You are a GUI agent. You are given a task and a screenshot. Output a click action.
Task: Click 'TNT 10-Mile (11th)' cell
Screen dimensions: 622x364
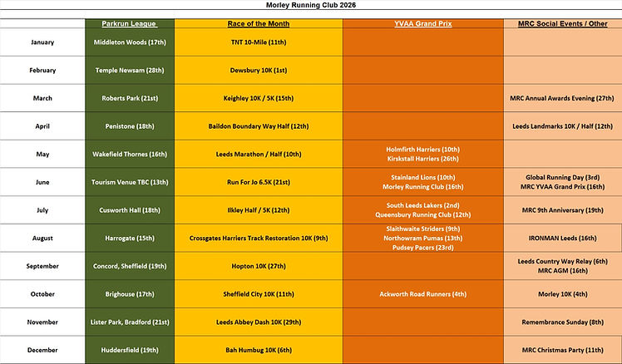pos(259,42)
